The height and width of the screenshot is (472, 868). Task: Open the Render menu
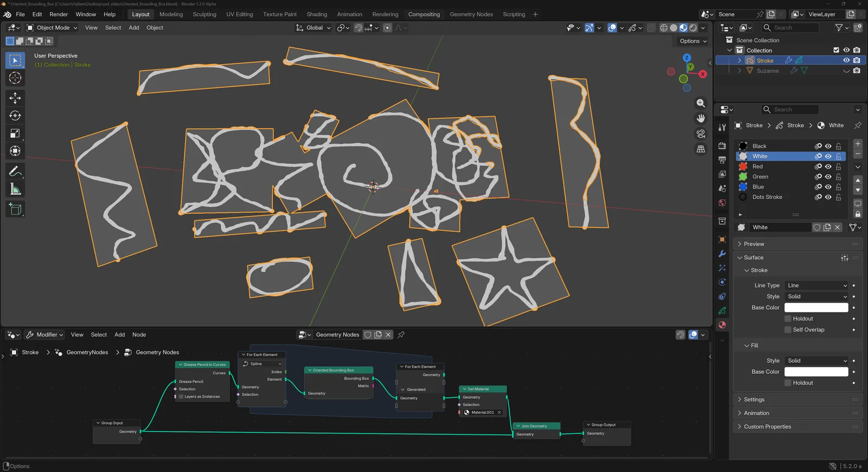coord(59,14)
